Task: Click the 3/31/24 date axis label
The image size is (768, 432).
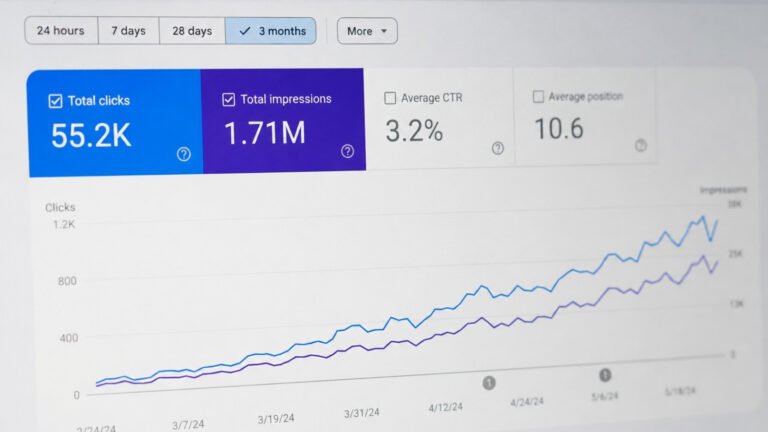Action: pos(361,413)
